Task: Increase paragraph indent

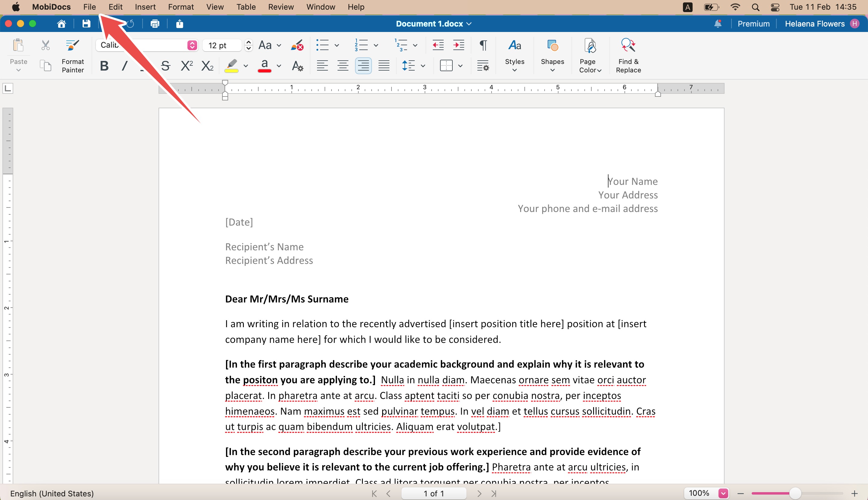Action: point(458,45)
